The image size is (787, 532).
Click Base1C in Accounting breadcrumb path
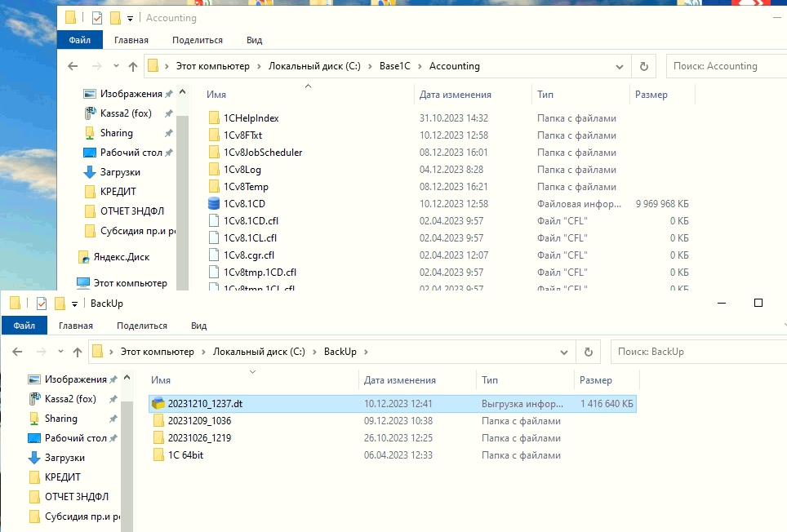click(394, 66)
